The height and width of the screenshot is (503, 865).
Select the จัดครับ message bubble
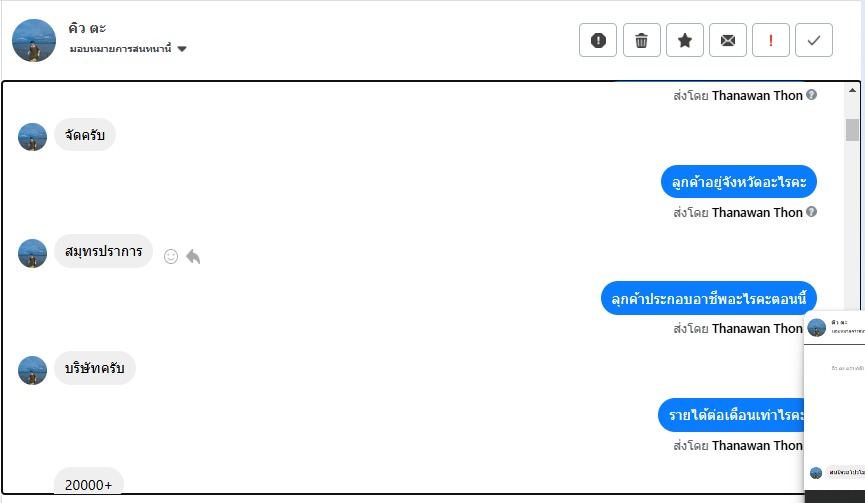[85, 135]
